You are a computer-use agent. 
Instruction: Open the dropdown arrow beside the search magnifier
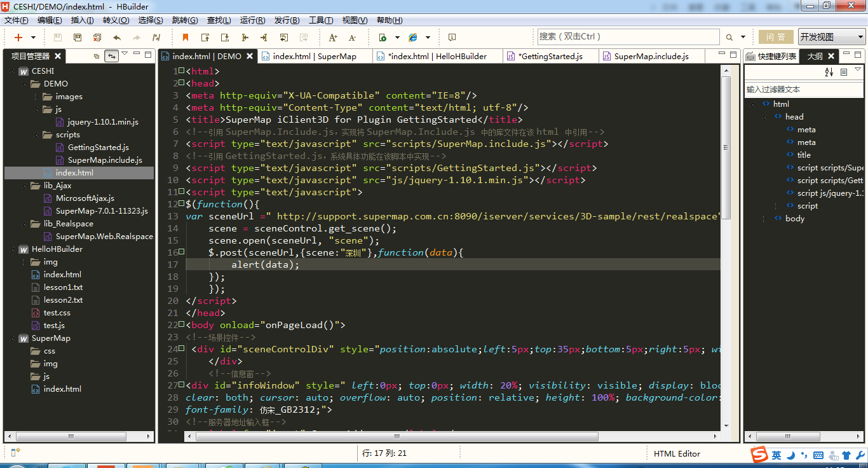(x=743, y=38)
